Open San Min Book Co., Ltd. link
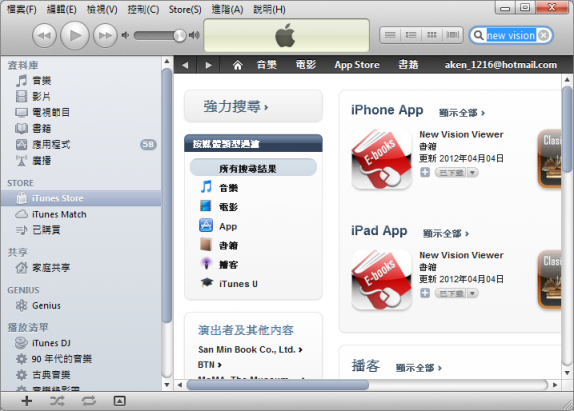 tap(250, 350)
